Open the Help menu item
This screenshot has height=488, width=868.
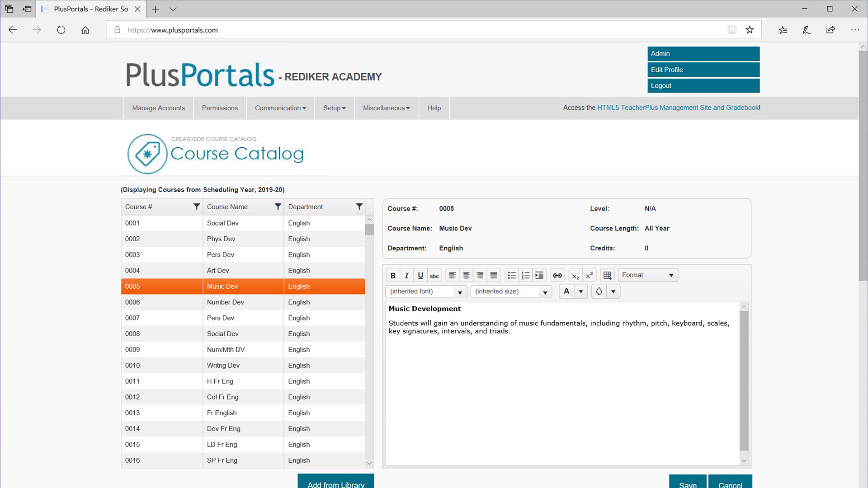434,108
